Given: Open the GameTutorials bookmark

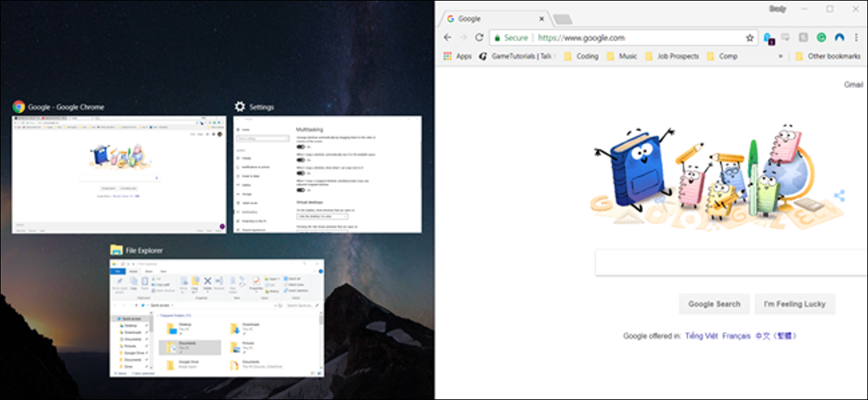Looking at the screenshot, I should pos(517,56).
